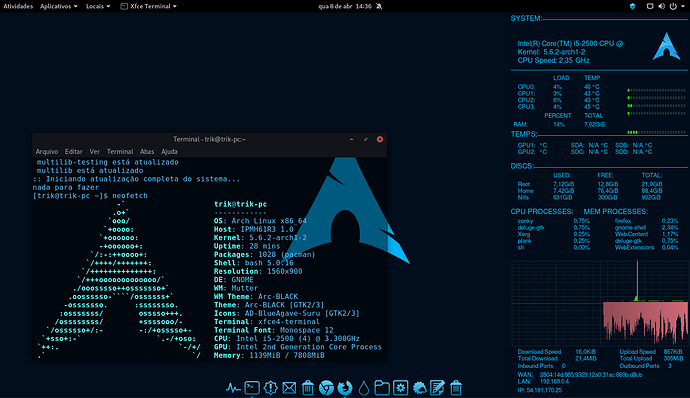This screenshot has height=398, width=690.
Task: Launch Chrome from the dock
Action: [326, 388]
